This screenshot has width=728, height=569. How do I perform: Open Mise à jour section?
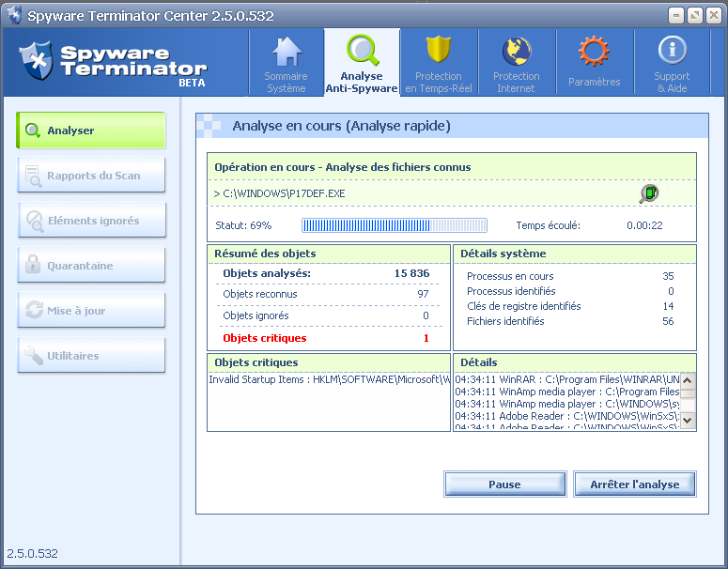click(x=91, y=310)
